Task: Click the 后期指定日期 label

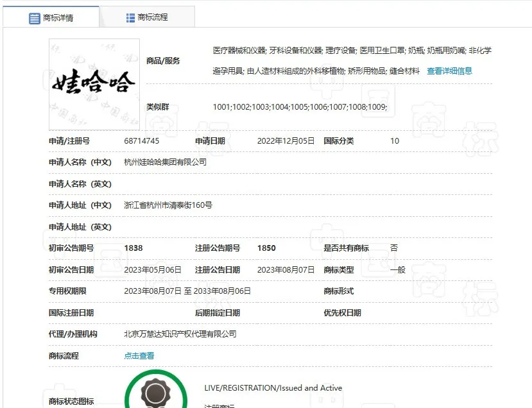Action: [218, 312]
